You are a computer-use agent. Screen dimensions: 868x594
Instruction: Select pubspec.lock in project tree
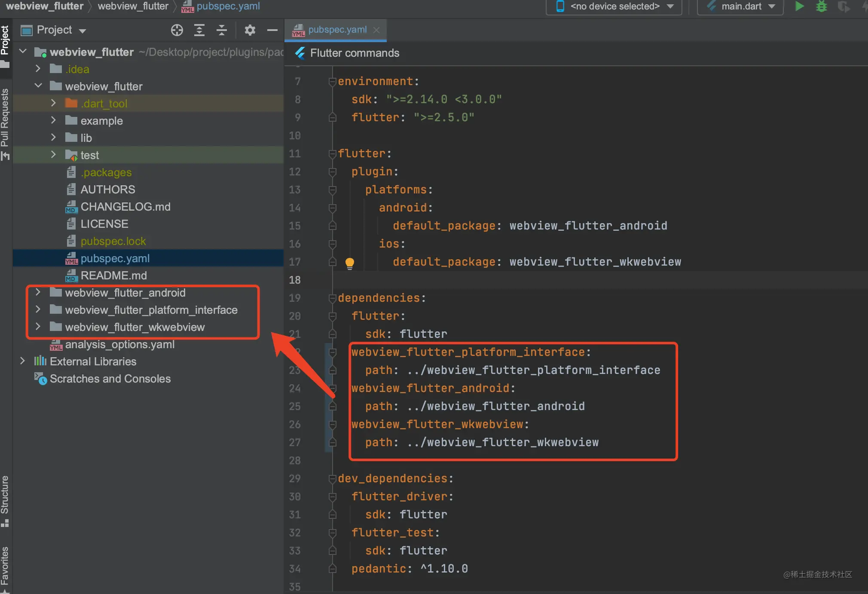pos(113,241)
